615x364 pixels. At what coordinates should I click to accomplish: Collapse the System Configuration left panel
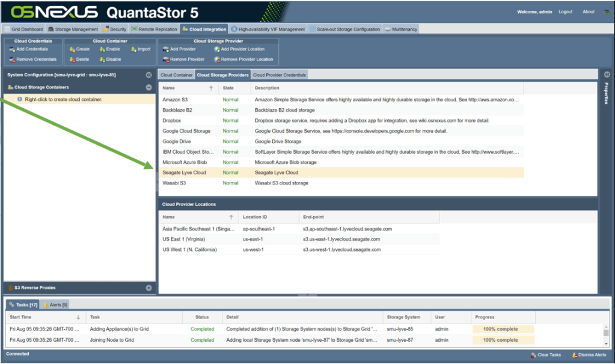[x=148, y=75]
